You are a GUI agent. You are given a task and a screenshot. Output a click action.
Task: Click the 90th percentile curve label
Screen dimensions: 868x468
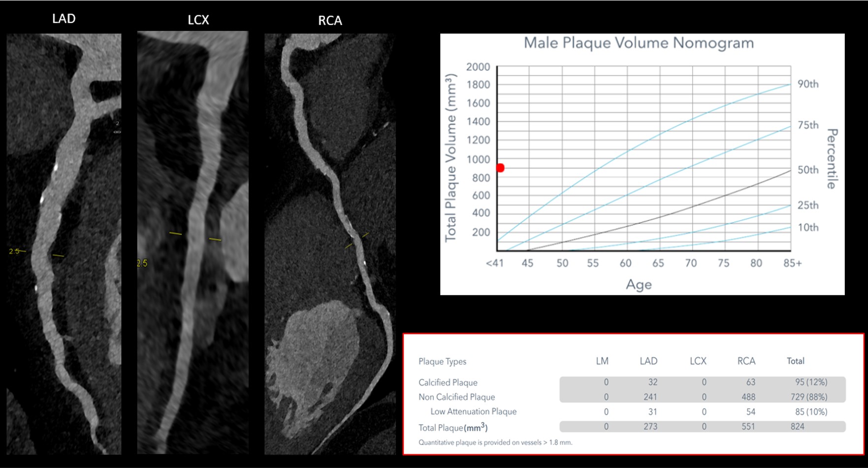(808, 84)
